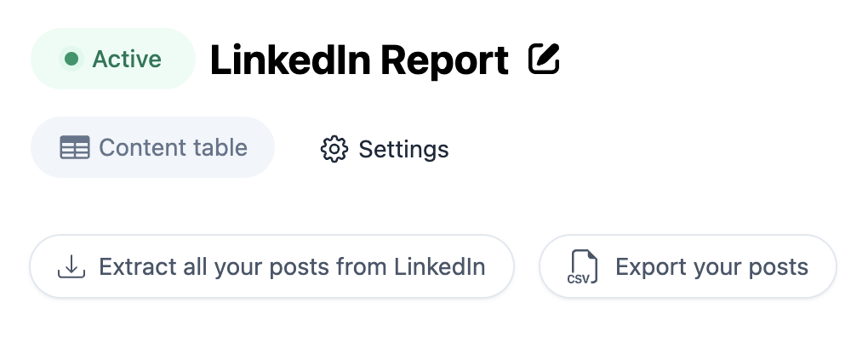Click the table grid icon in Content table
The image size is (868, 337).
coord(75,148)
